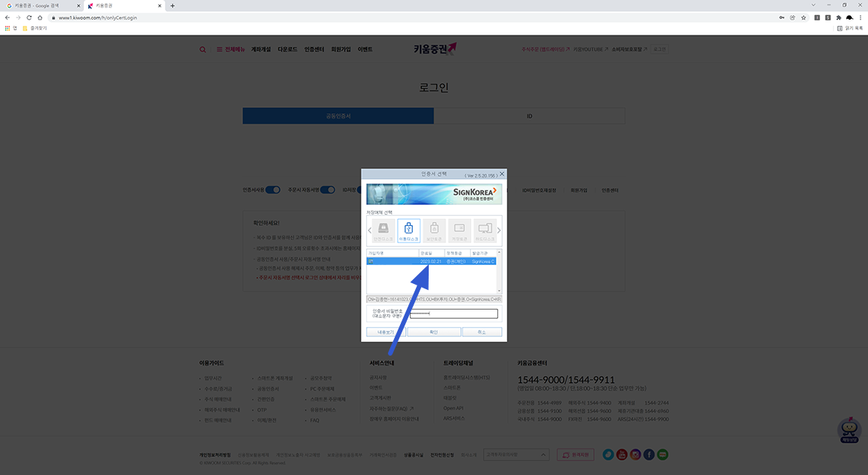
Task: Open the Open API footer link
Action: 453,408
